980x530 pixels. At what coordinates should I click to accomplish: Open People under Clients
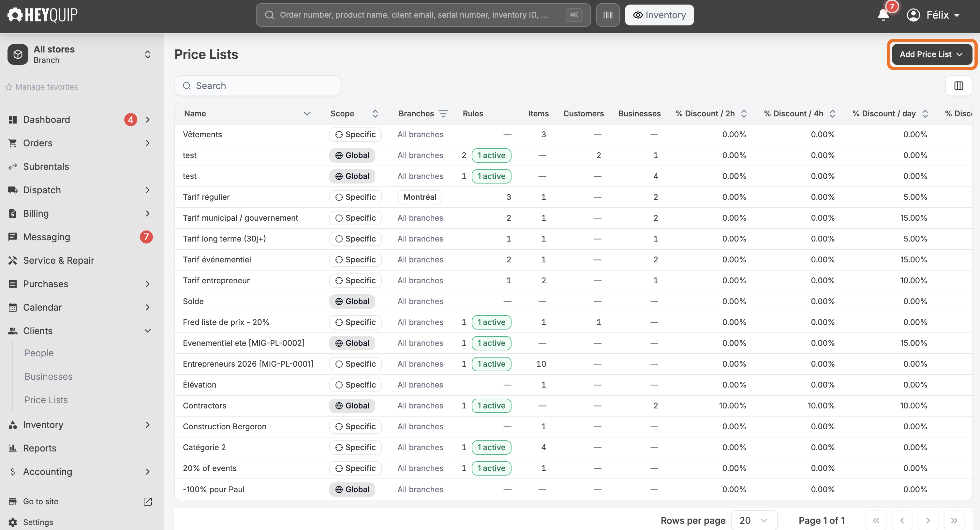coord(39,353)
